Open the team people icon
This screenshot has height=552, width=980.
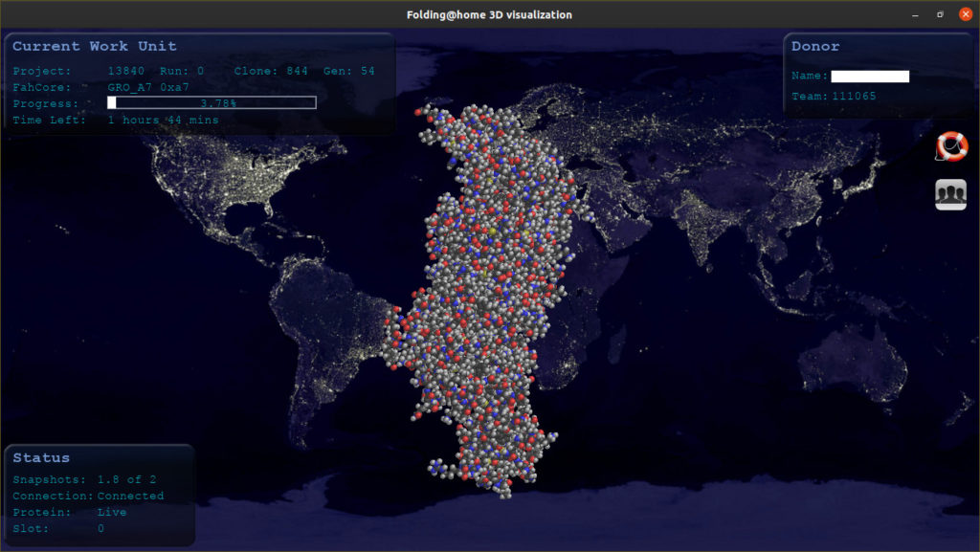[950, 194]
